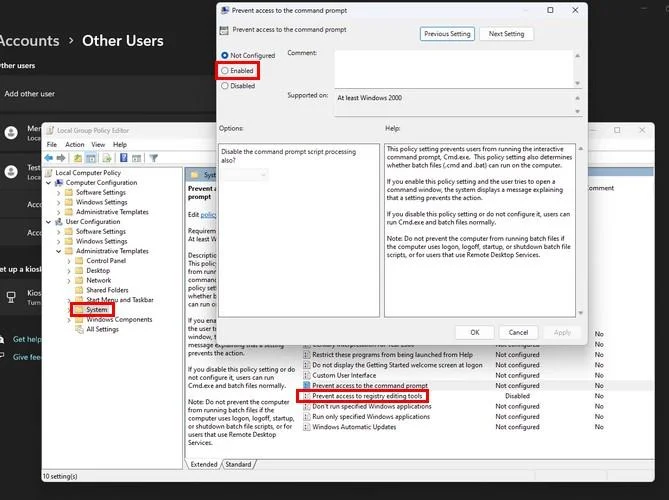Click policy icon beside Do not display Getting Started
This screenshot has height=500, width=669.
[306, 365]
